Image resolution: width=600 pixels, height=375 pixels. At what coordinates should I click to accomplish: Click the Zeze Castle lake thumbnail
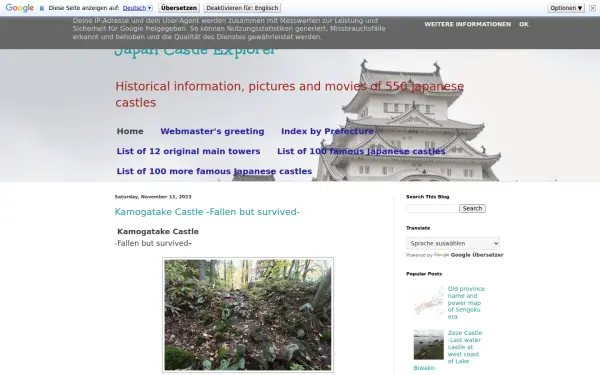[429, 345]
